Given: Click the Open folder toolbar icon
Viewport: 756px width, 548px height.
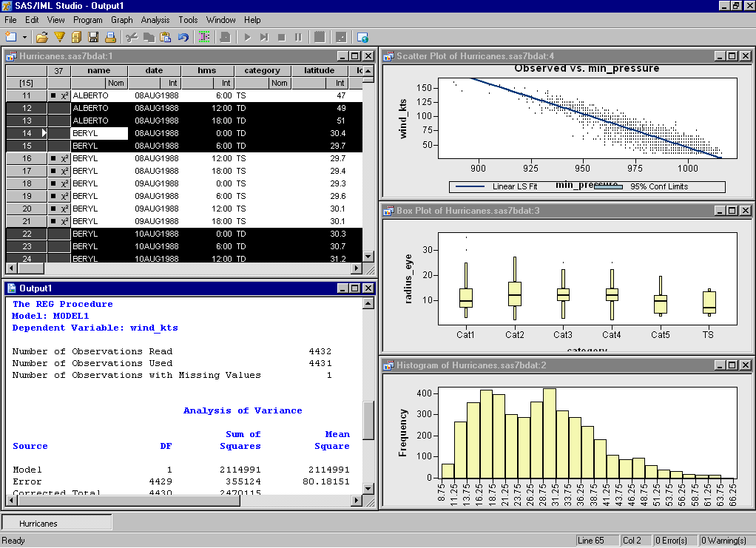Looking at the screenshot, I should click(x=42, y=37).
